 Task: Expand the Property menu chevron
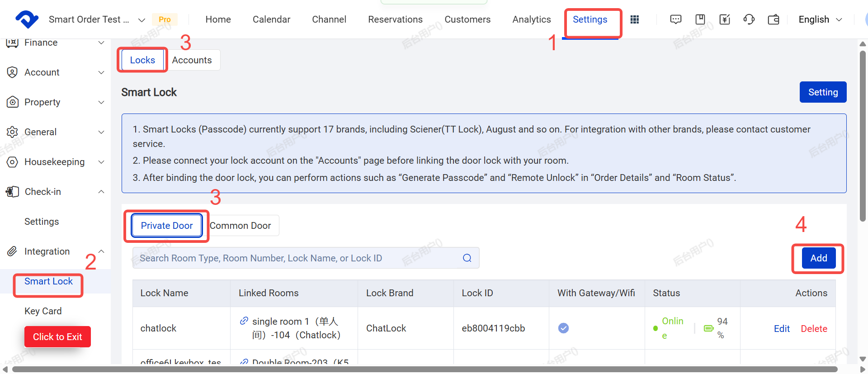coord(101,102)
